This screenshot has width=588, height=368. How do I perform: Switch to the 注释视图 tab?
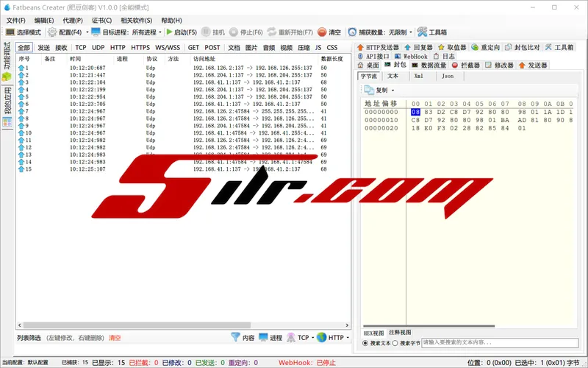400,333
